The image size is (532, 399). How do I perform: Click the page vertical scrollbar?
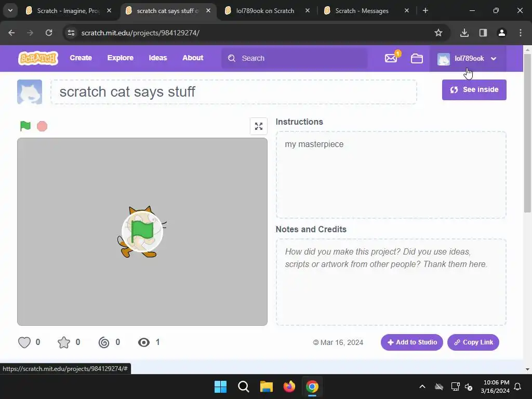click(527, 134)
